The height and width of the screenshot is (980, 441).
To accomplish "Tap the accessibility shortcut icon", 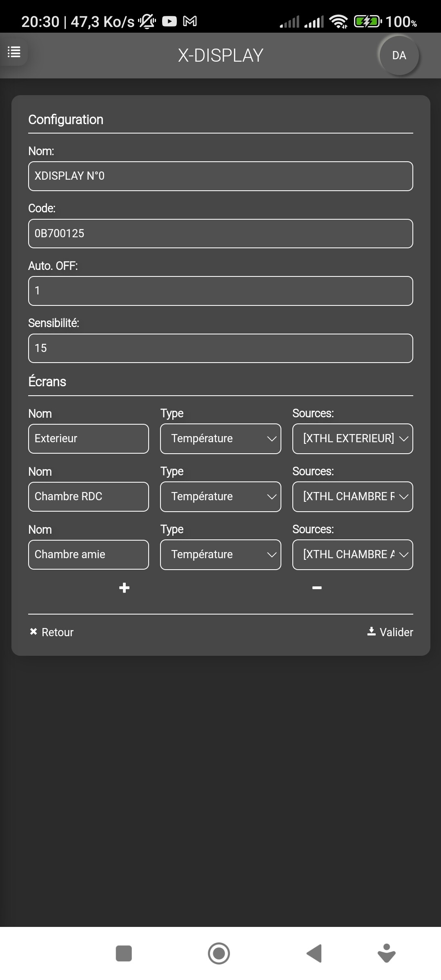I will pyautogui.click(x=386, y=953).
